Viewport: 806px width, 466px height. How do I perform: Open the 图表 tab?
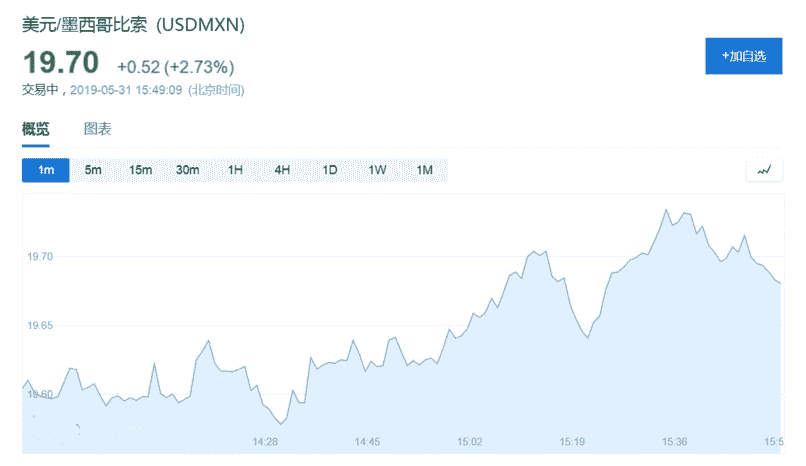(98, 129)
